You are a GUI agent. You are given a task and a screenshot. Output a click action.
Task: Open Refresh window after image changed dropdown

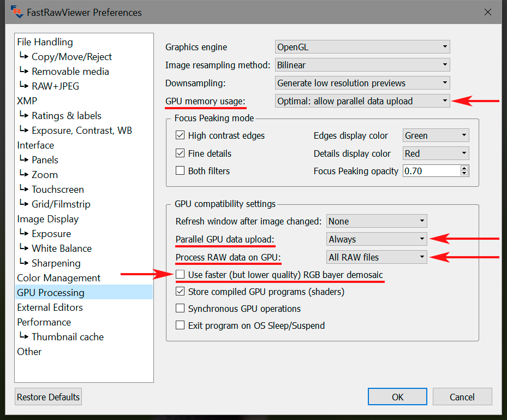377,221
